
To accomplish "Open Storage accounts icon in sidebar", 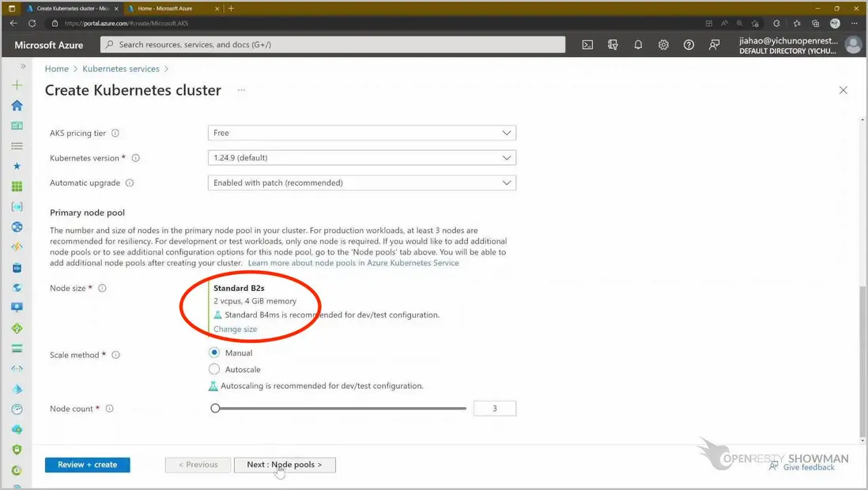I will (x=17, y=349).
